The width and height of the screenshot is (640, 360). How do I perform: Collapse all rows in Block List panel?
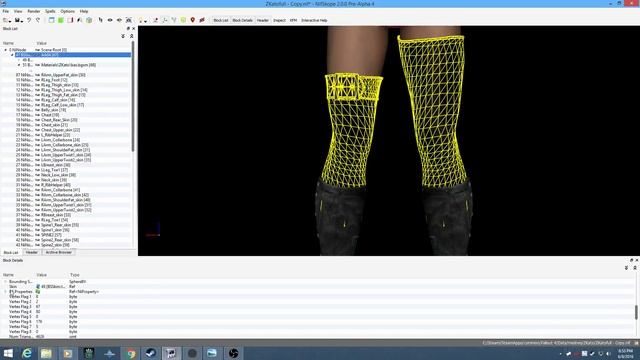(132, 36)
